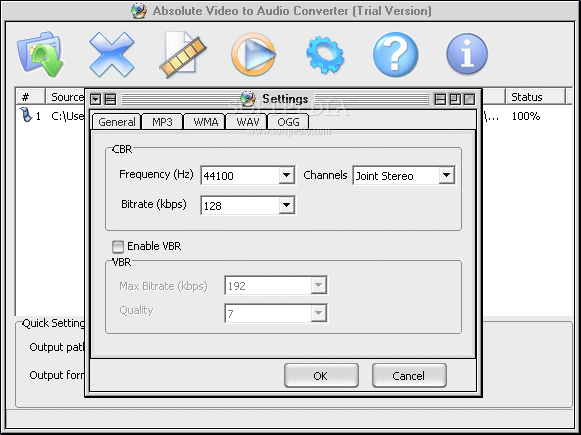Image resolution: width=581 pixels, height=435 pixels.
Task: Open the Frequency (Hz) dropdown
Action: click(286, 175)
